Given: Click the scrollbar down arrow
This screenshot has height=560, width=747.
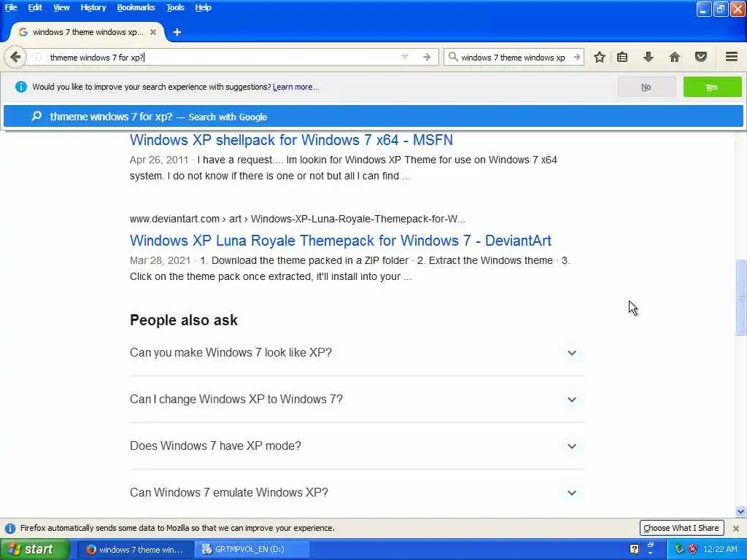Looking at the screenshot, I should 741,511.
